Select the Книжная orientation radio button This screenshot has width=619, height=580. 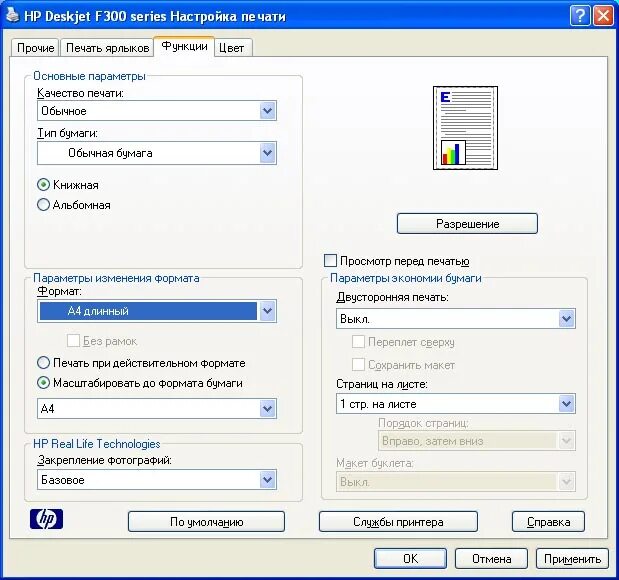(43, 185)
